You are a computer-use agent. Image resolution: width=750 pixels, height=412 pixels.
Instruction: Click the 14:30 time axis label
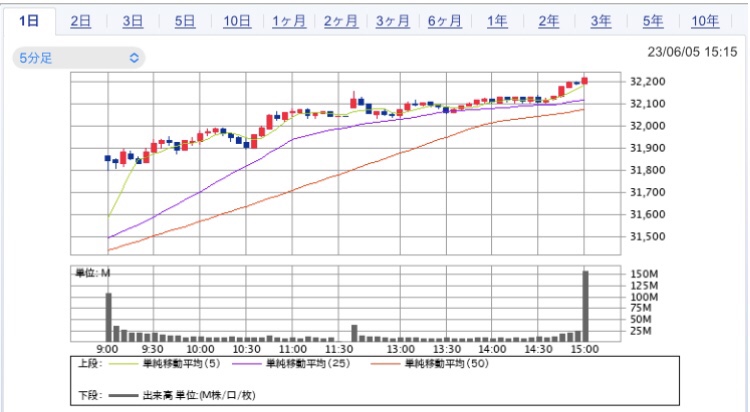coord(538,349)
